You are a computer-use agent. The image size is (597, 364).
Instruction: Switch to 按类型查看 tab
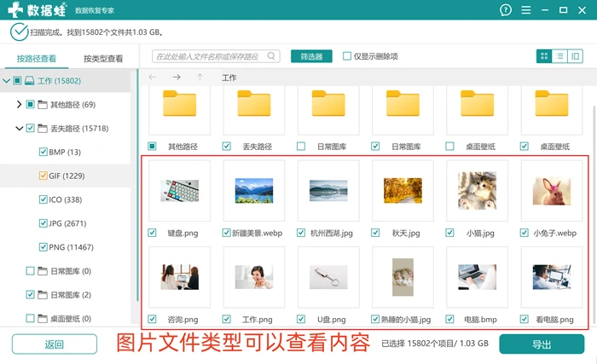pos(103,59)
